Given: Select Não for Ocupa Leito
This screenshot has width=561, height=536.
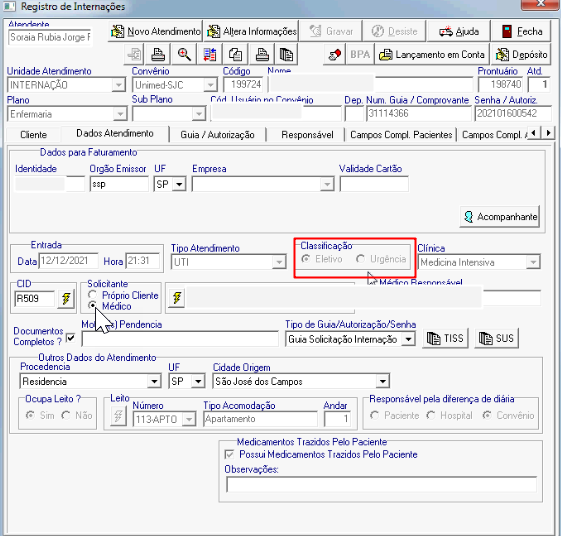Looking at the screenshot, I should (x=65, y=415).
